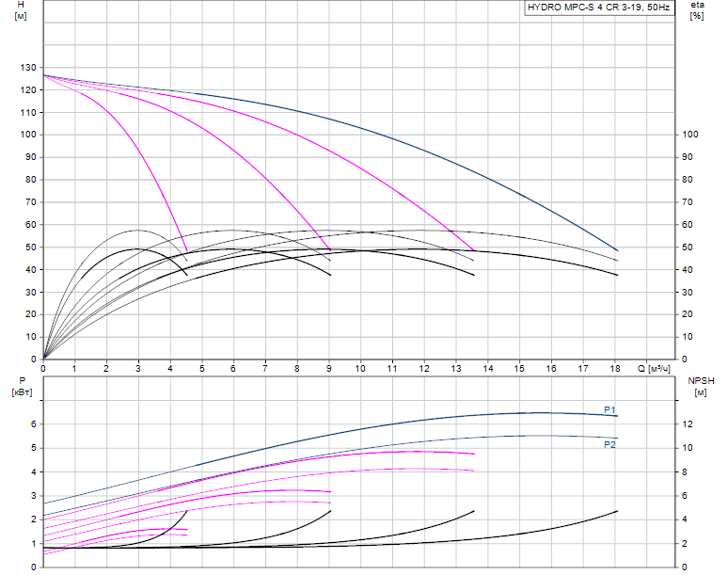Viewport: 728px width, 575px height.
Task: Click the 3 tick on the P power axis
Action: click(33, 496)
